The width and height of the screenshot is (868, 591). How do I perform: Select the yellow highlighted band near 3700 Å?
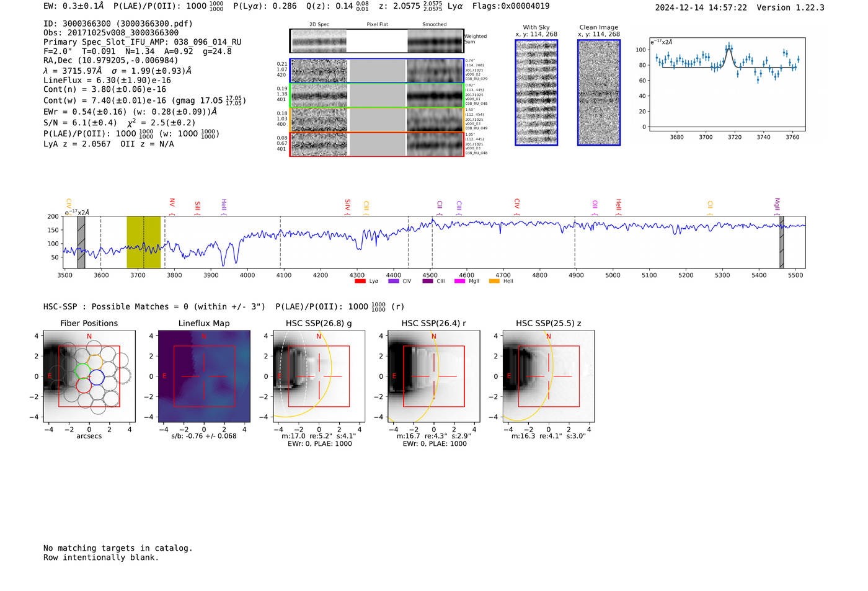[144, 242]
